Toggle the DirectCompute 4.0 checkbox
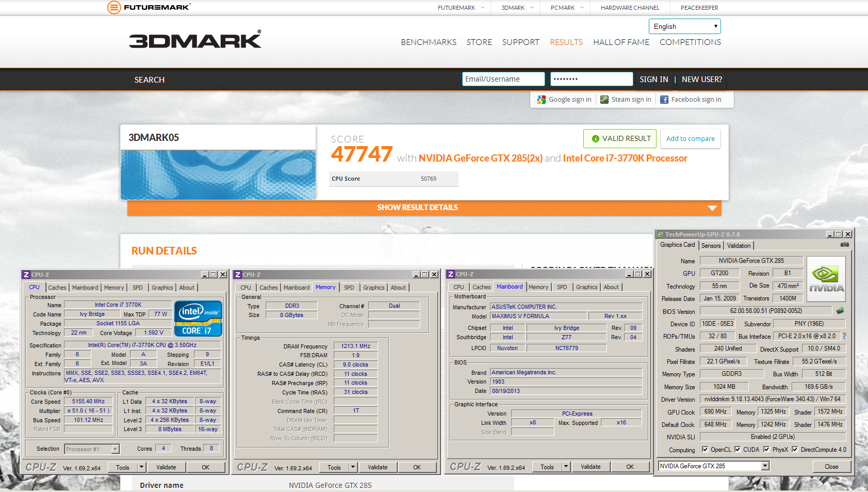 795,449
